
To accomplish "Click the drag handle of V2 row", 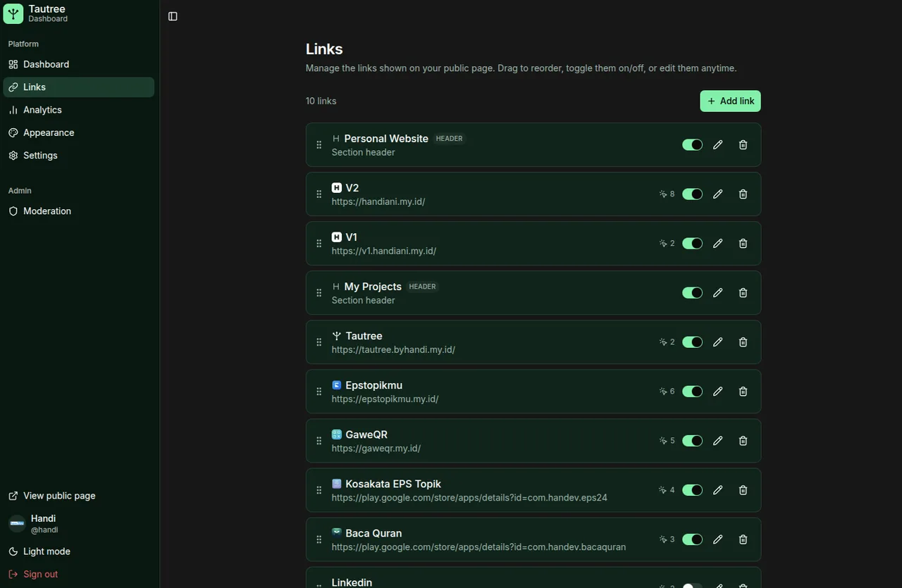I will (x=319, y=194).
